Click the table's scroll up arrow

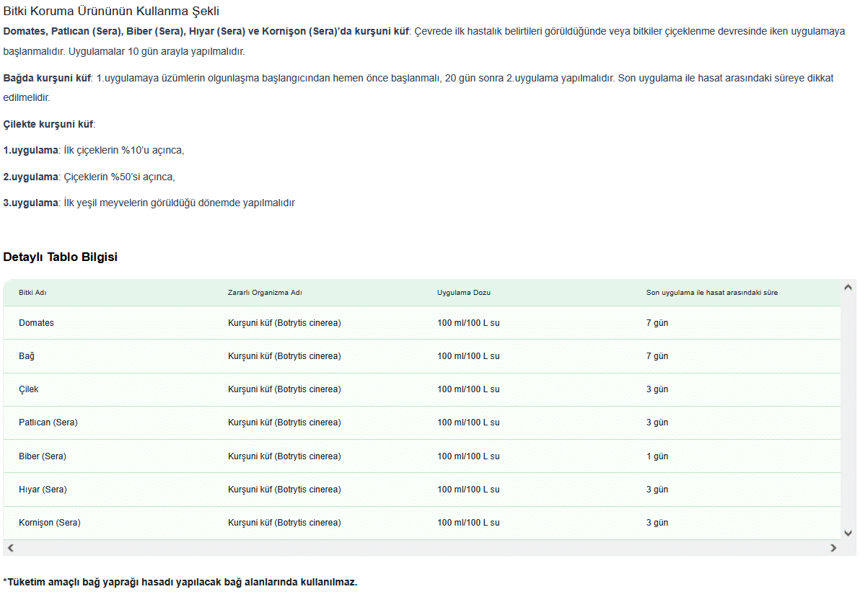pyautogui.click(x=848, y=288)
